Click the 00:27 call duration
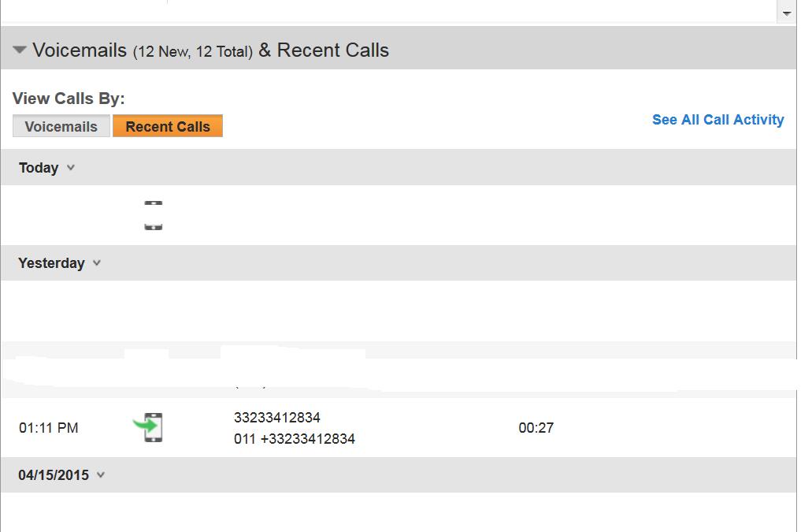Screen dimensions: 812x532 point(536,428)
